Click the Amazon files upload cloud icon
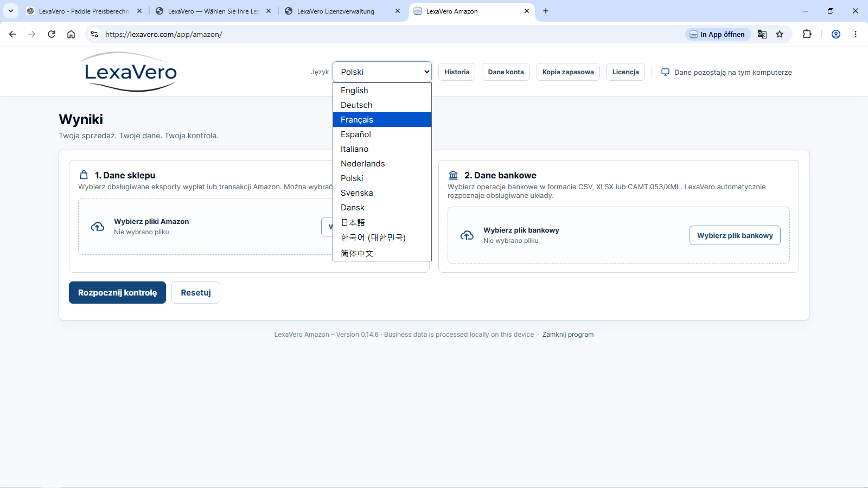Viewport: 868px width, 488px height. click(x=98, y=227)
